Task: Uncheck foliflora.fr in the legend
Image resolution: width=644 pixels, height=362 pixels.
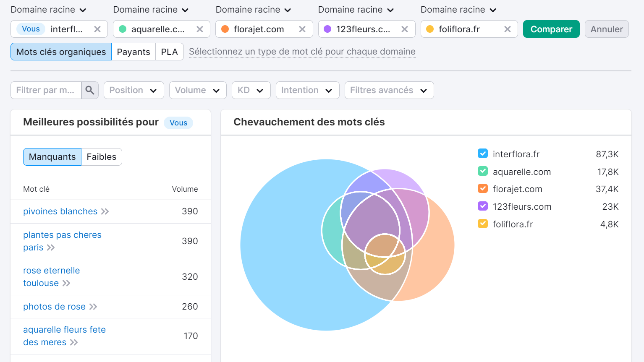Action: (x=483, y=224)
